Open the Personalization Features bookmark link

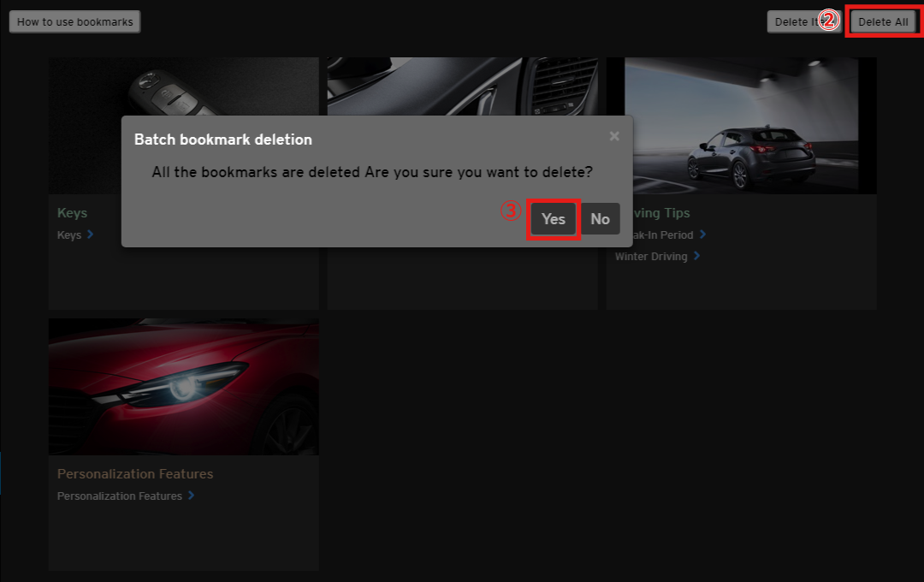pos(119,496)
